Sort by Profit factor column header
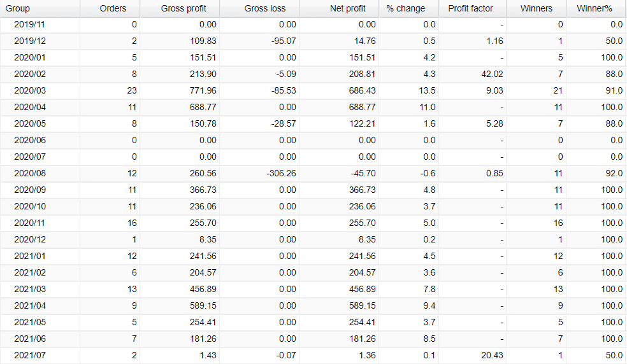The height and width of the screenshot is (364, 627). coord(472,8)
